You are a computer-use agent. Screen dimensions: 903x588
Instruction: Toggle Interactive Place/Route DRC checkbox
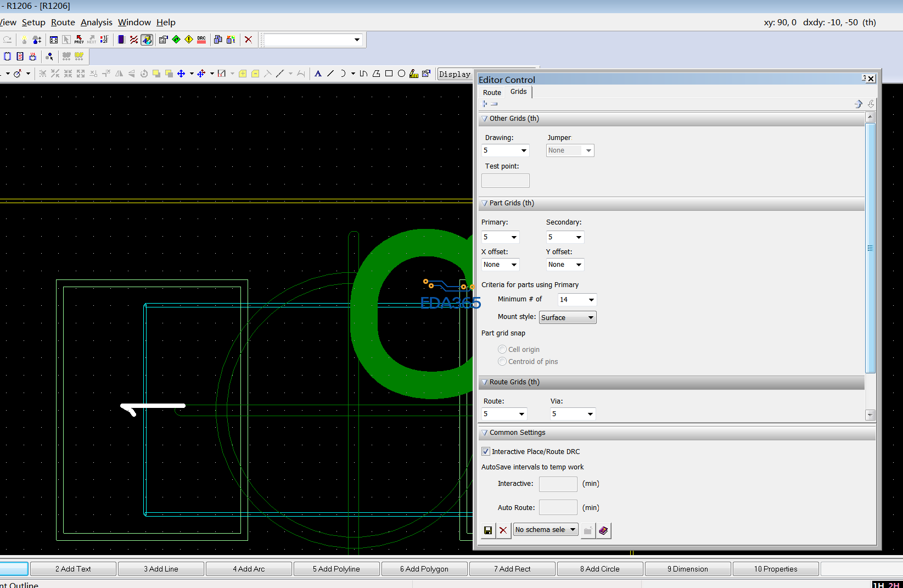(486, 451)
